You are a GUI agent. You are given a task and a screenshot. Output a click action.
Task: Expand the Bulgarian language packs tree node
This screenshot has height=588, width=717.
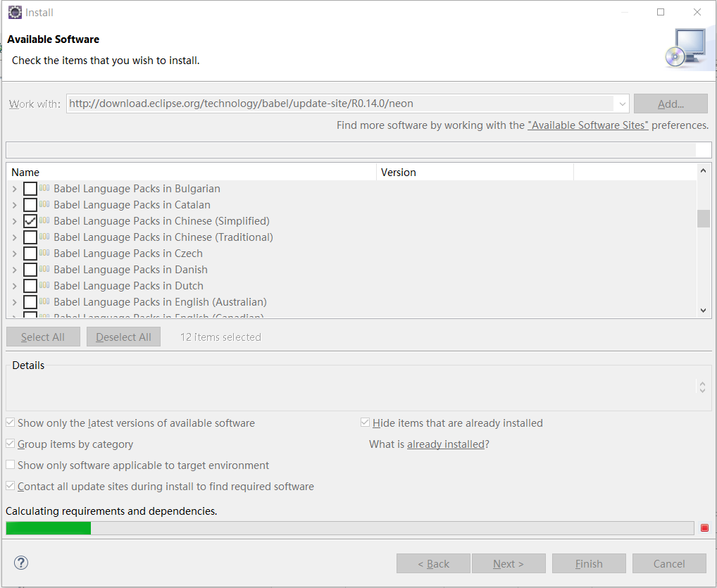click(15, 189)
